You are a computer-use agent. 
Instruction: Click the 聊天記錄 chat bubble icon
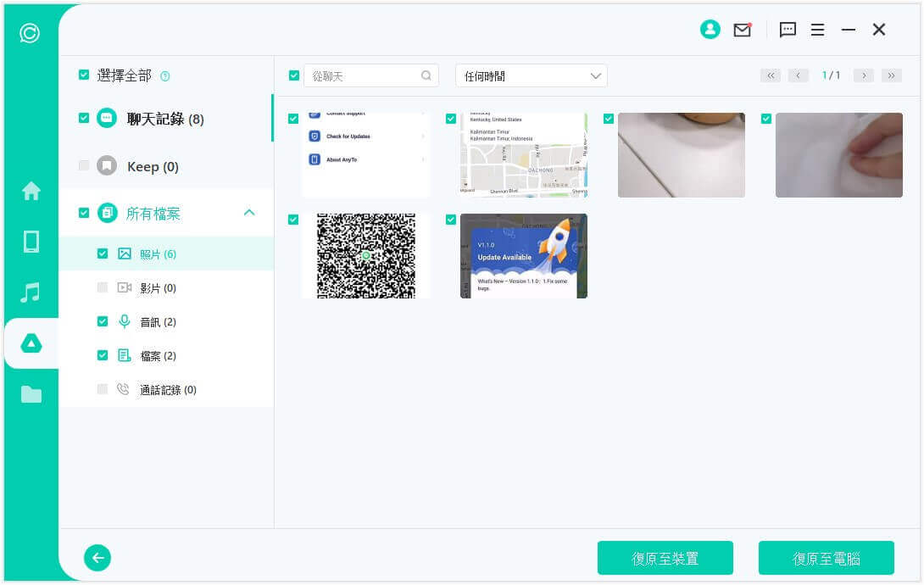tap(107, 118)
